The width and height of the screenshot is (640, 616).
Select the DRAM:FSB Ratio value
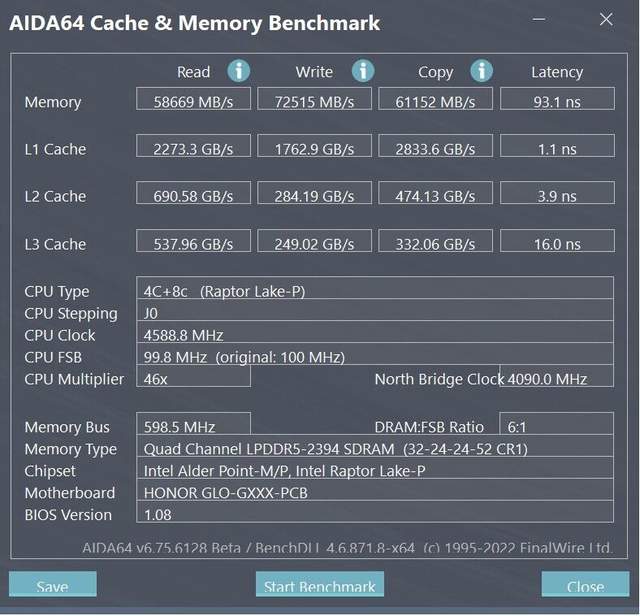pos(557,427)
